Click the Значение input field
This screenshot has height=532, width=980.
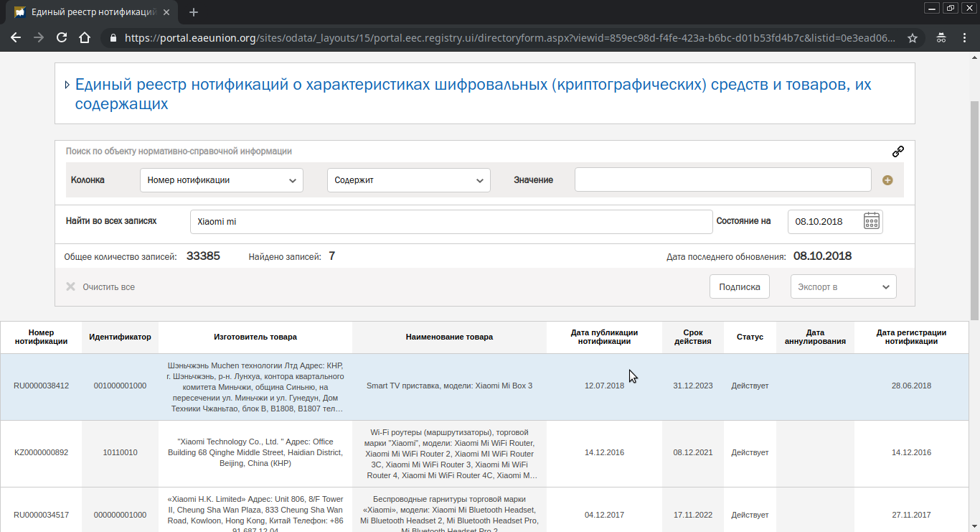pos(722,180)
